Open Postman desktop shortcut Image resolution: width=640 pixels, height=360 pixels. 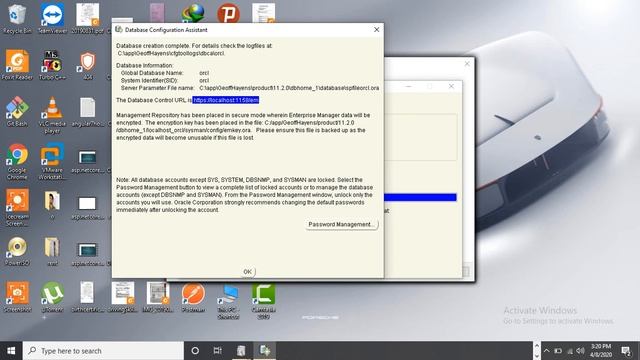193,297
